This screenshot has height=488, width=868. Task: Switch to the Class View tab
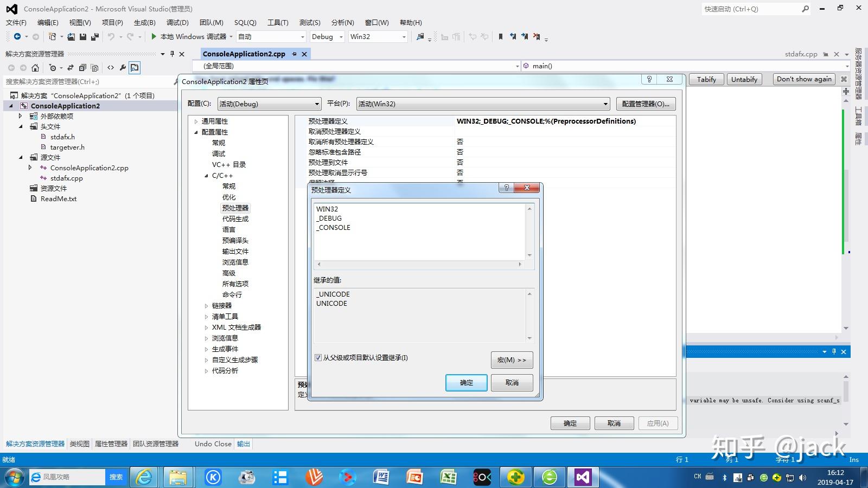[79, 444]
